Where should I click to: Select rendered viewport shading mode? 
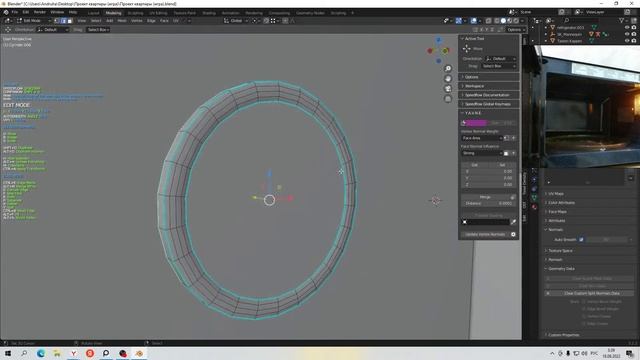pyautogui.click(x=516, y=21)
